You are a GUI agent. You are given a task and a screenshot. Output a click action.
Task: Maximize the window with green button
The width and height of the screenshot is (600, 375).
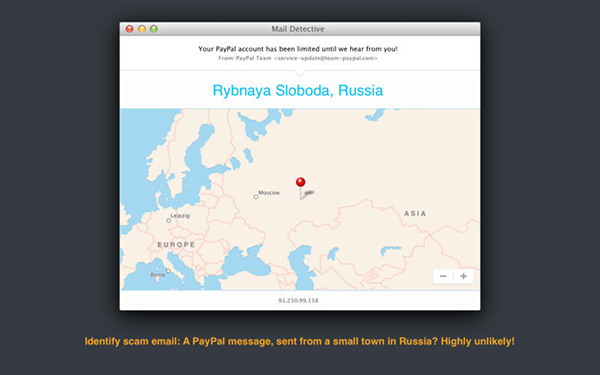[154, 29]
